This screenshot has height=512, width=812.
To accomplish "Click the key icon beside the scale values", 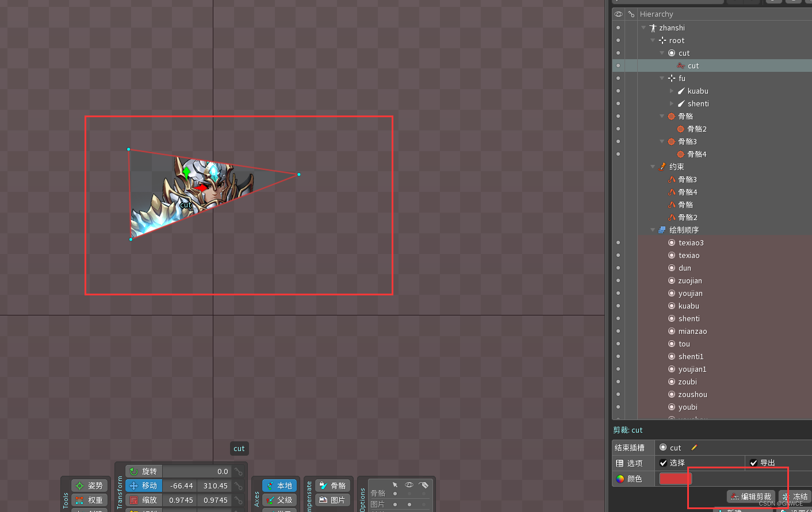I will pyautogui.click(x=239, y=500).
